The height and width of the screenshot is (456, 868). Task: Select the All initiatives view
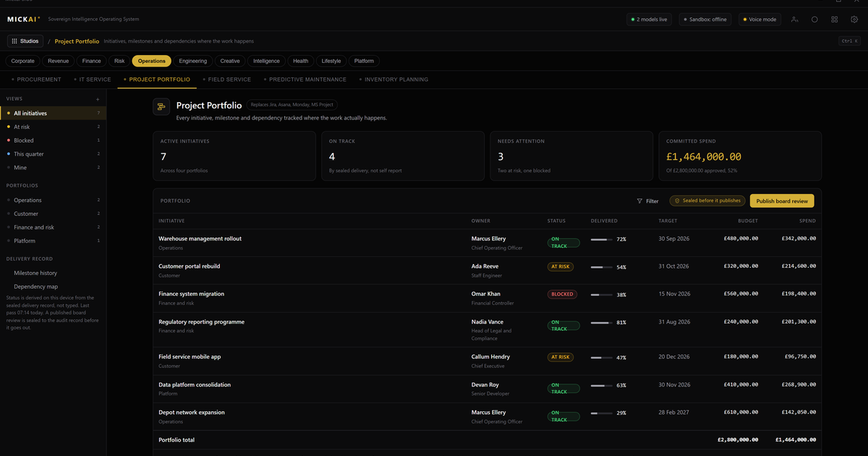(x=53, y=113)
